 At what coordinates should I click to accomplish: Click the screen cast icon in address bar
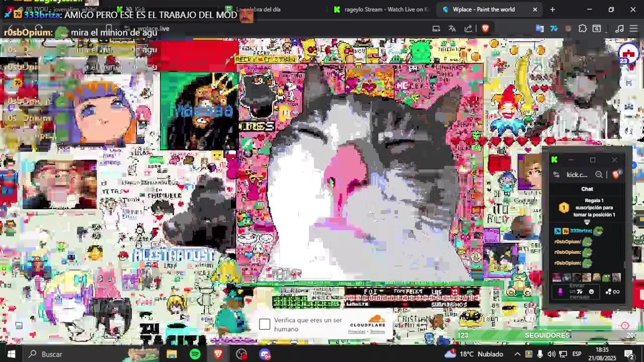[x=436, y=29]
